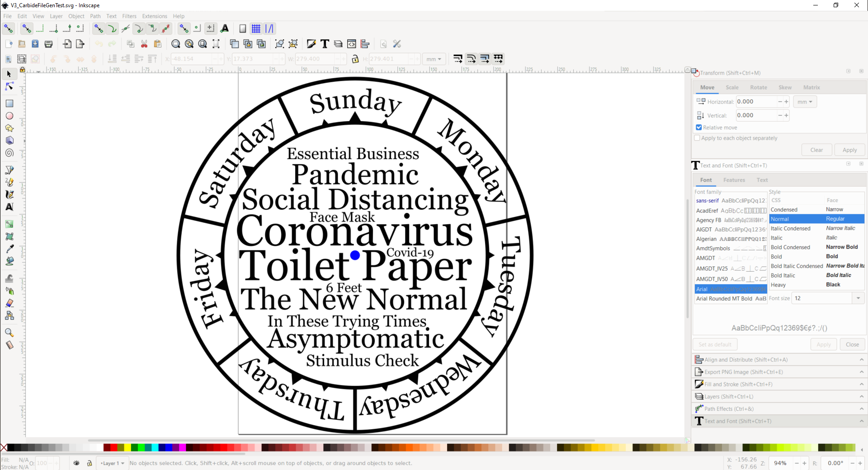Open the Layer 1 selector in status bar
This screenshot has height=470, width=868.
(x=112, y=463)
